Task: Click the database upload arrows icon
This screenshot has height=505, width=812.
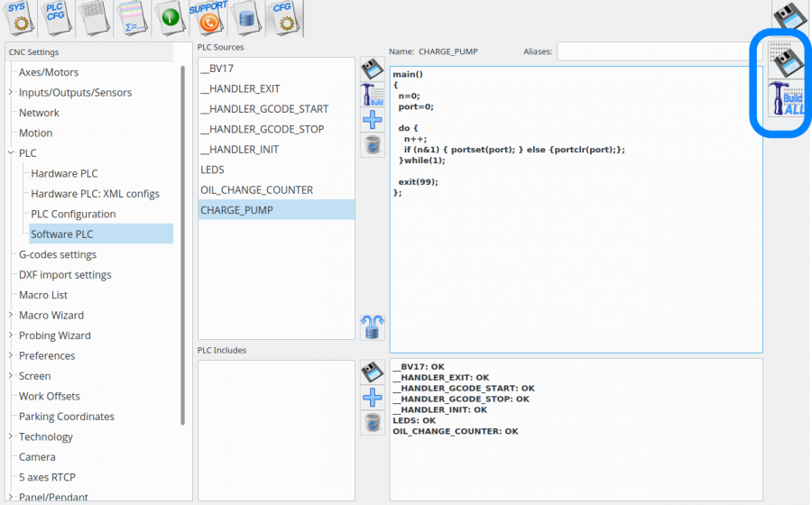Action: 372,327
